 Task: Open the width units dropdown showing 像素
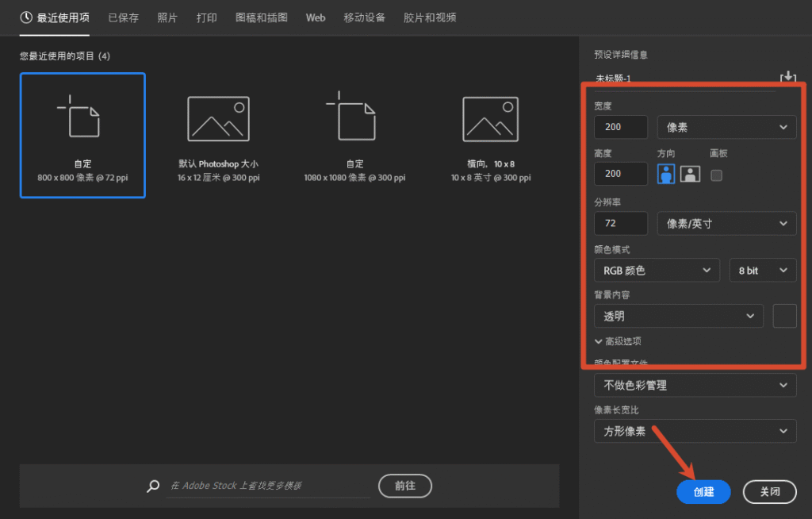[x=726, y=127]
